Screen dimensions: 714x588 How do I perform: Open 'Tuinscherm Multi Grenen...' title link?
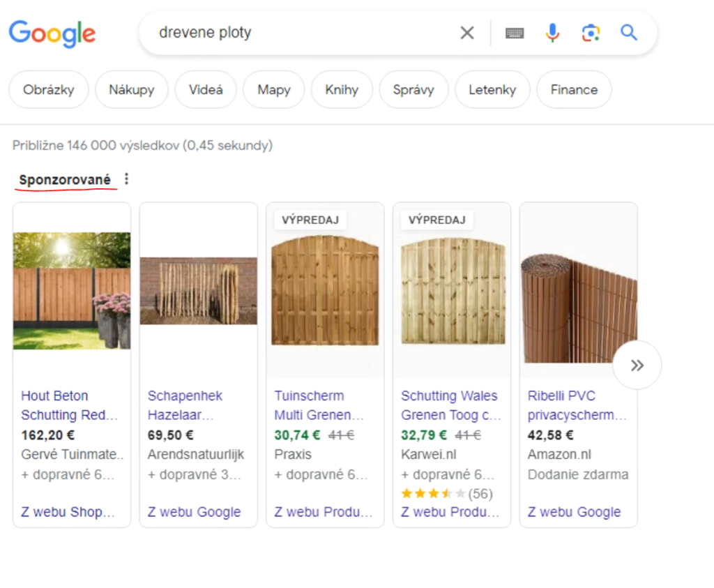click(x=319, y=405)
